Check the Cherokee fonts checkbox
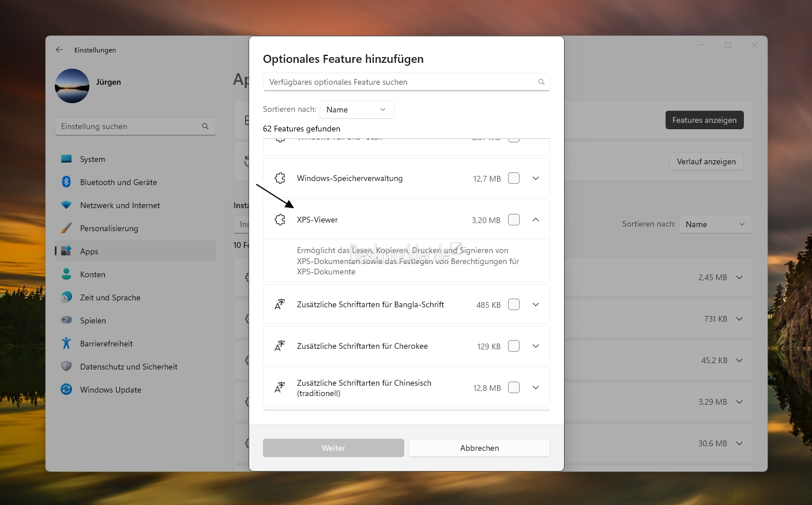 pyautogui.click(x=514, y=346)
